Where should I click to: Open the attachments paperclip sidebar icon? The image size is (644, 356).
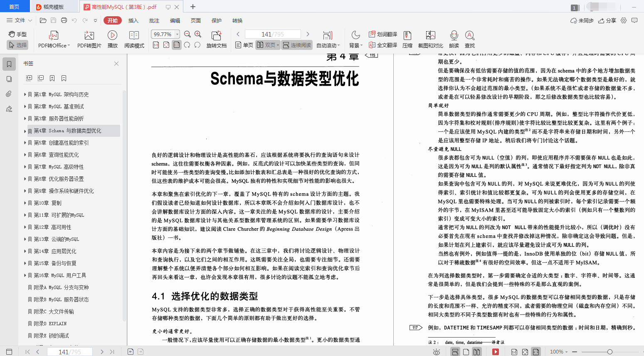tap(9, 94)
